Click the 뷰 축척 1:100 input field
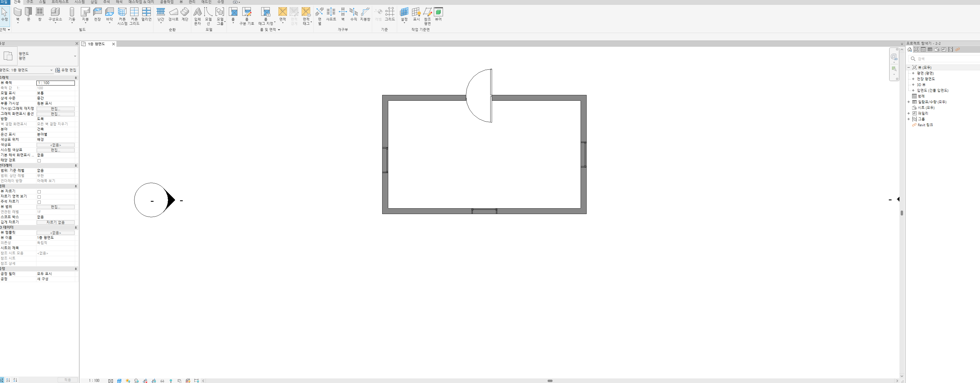 point(56,83)
